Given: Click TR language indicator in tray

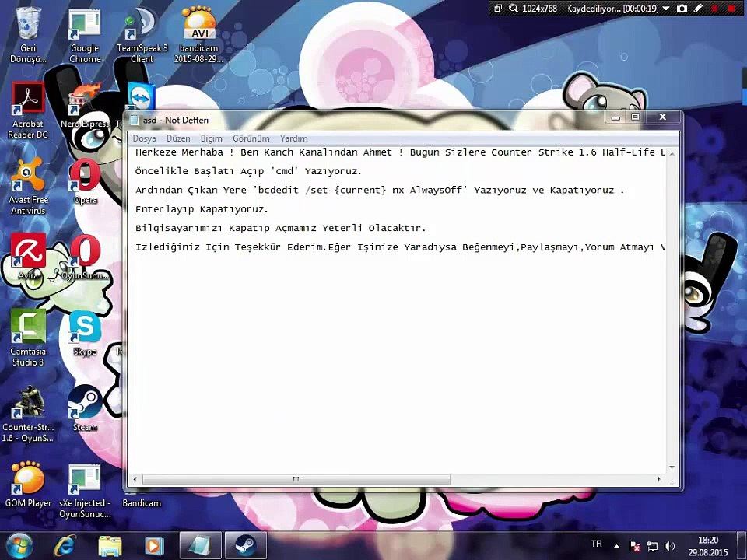Looking at the screenshot, I should tap(596, 544).
